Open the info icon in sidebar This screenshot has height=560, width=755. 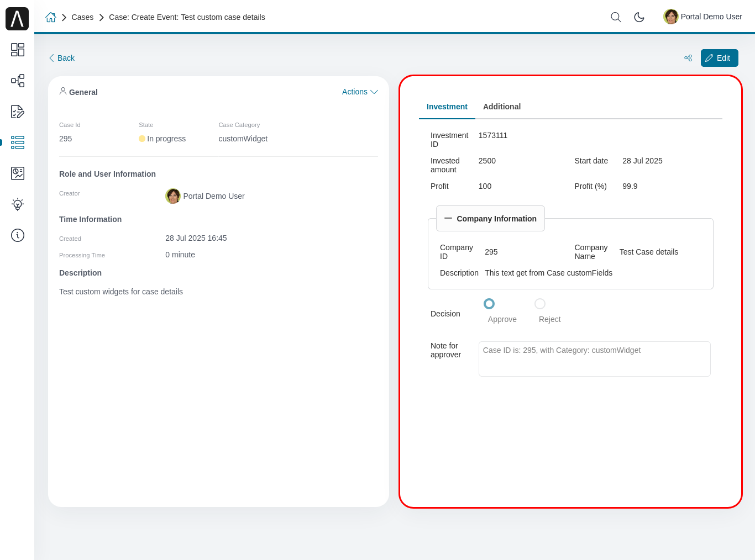point(18,235)
